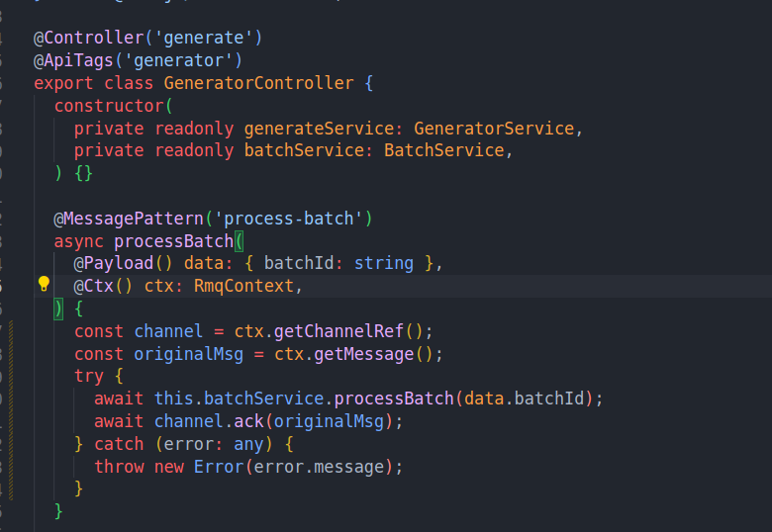Click the catch keyword
Screen dimensions: 772x532
119,443
